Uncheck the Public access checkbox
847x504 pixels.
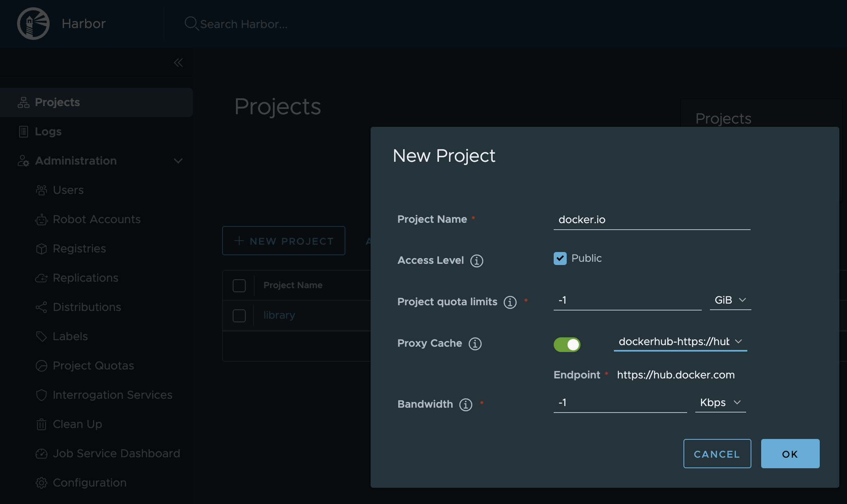[560, 259]
